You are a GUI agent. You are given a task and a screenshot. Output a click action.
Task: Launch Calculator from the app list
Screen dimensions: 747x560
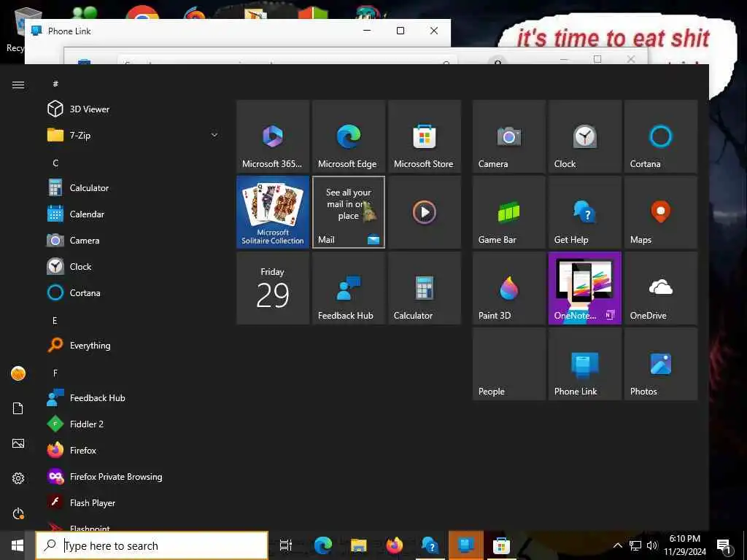pyautogui.click(x=133, y=187)
